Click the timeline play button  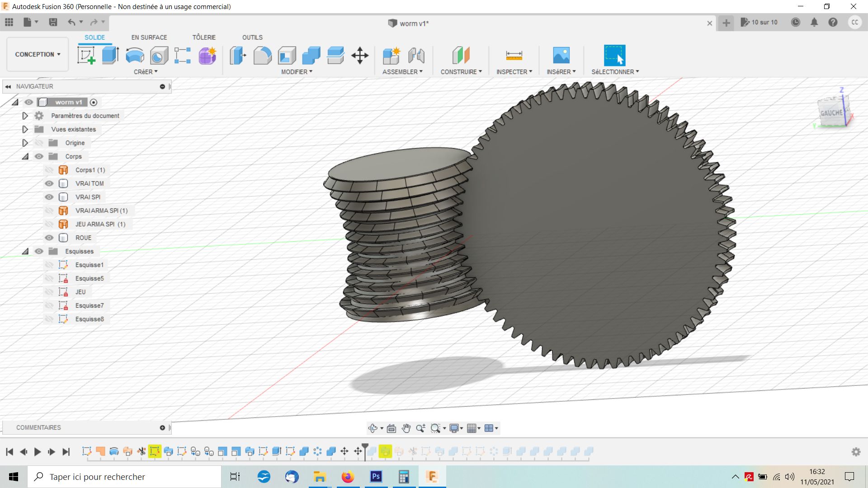(x=38, y=451)
